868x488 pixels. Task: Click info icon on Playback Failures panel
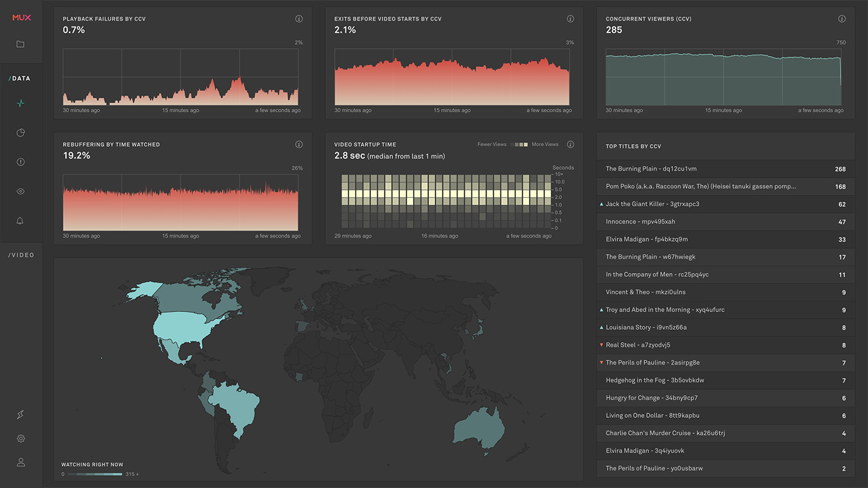coord(299,19)
